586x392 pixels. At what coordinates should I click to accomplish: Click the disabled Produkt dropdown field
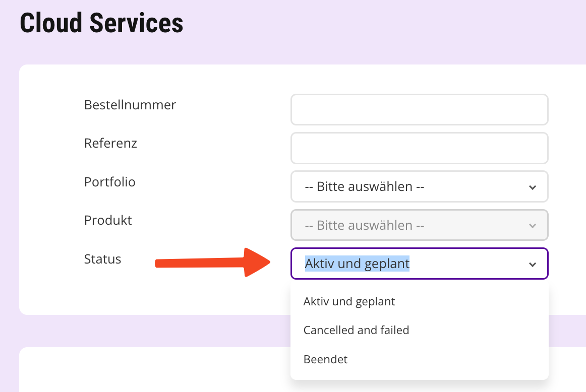coord(419,225)
